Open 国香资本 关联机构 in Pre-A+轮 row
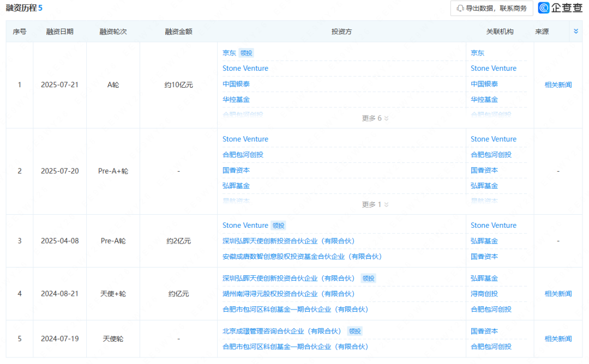Image resolution: width=589 pixels, height=364 pixels. point(484,171)
